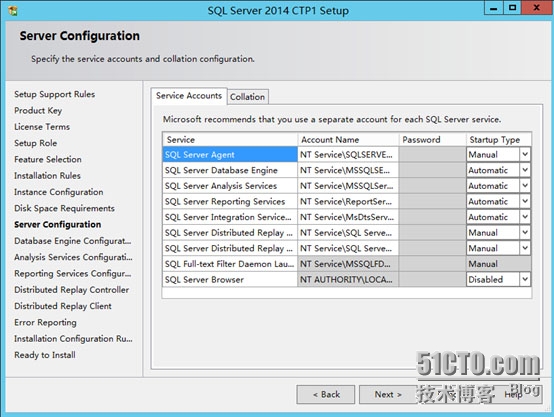
Task: Click Analysis Services Configuration step in sidebar
Action: [73, 257]
